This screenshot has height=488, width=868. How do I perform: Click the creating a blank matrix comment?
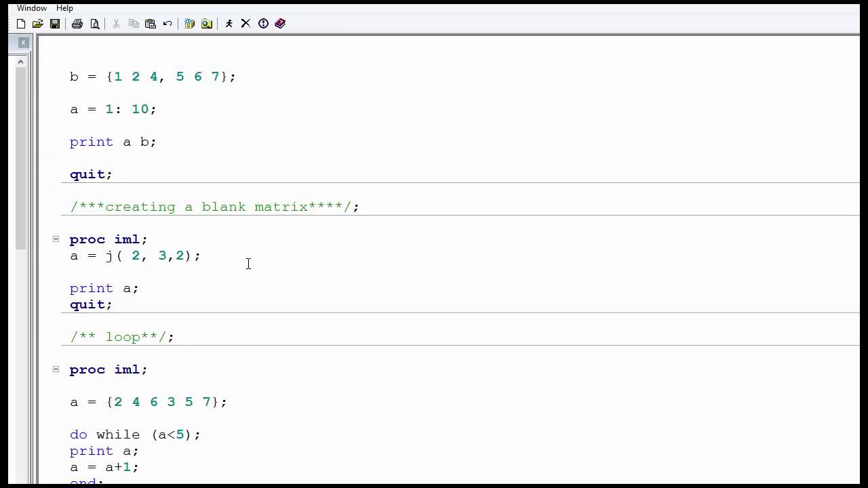point(214,207)
